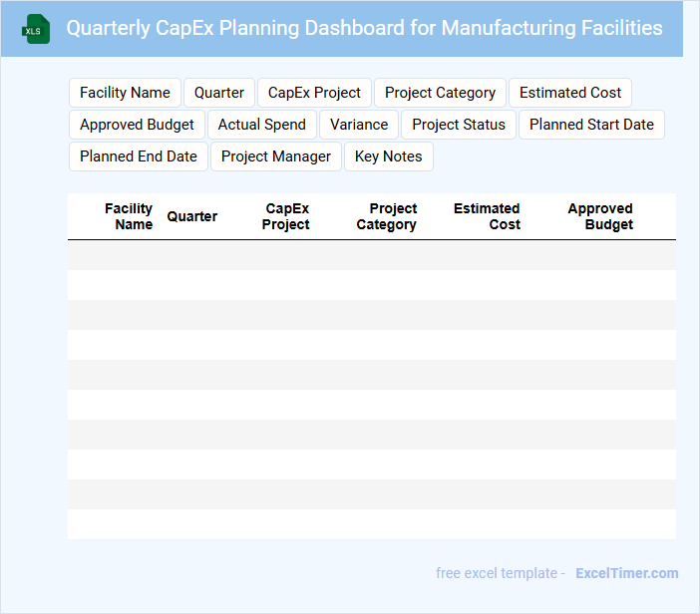Click the Quarter column header in table

(192, 216)
